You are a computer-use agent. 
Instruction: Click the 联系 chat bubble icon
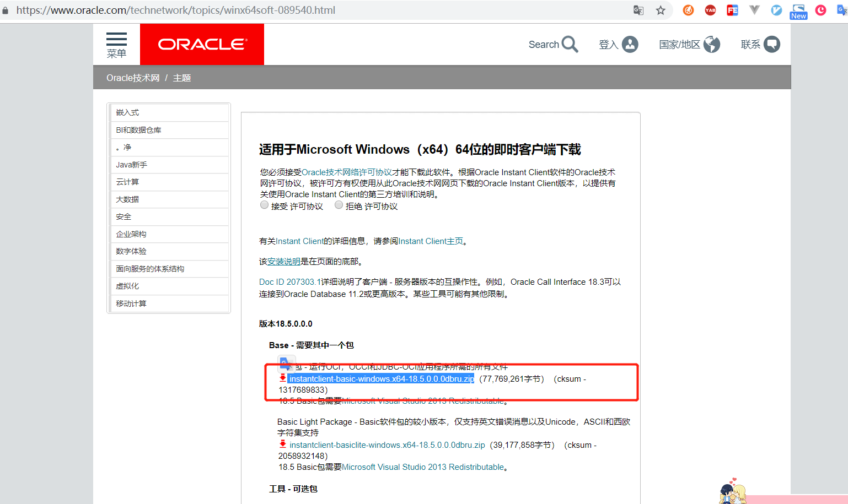pyautogui.click(x=773, y=44)
